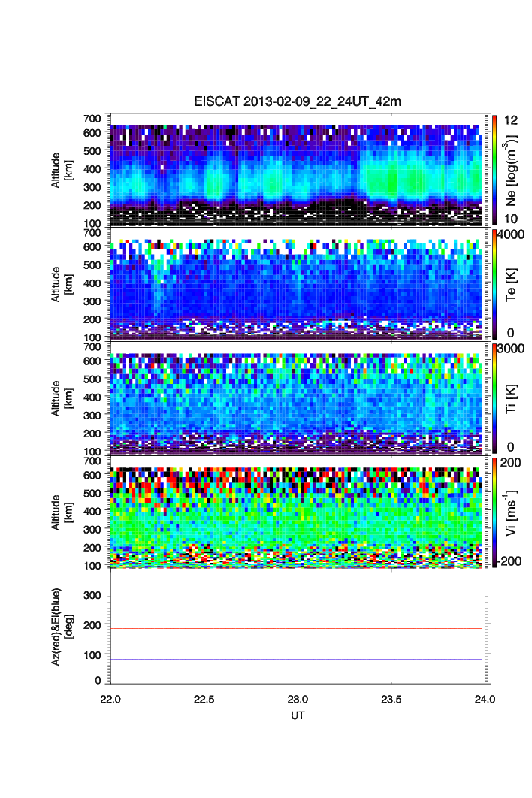Click the Te electron temperature color scale bar
The image size is (532, 798).
[494, 285]
